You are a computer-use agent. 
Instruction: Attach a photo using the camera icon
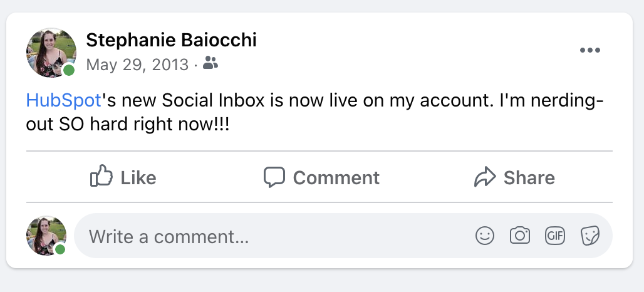pyautogui.click(x=519, y=236)
